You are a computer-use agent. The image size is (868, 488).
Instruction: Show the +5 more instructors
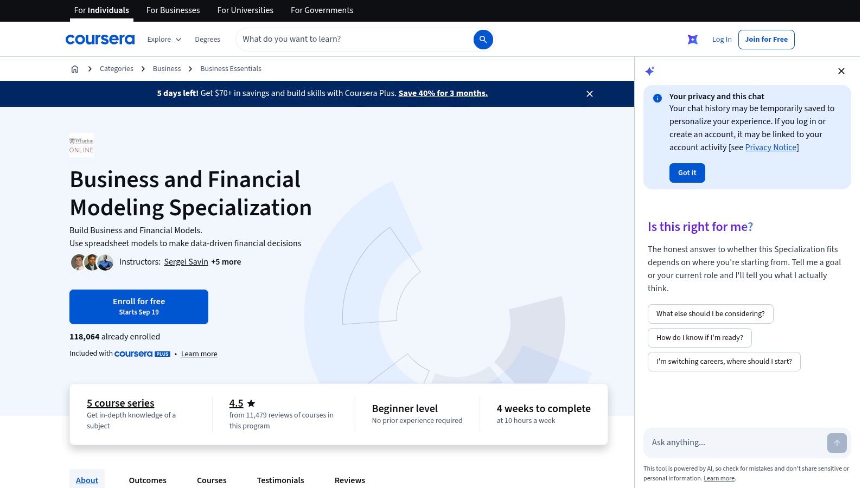pos(226,262)
